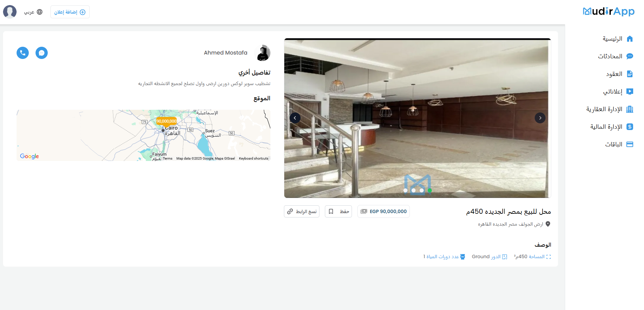Open the user profile avatar
Viewport: 644px width, 310px height.
pyautogui.click(x=10, y=12)
